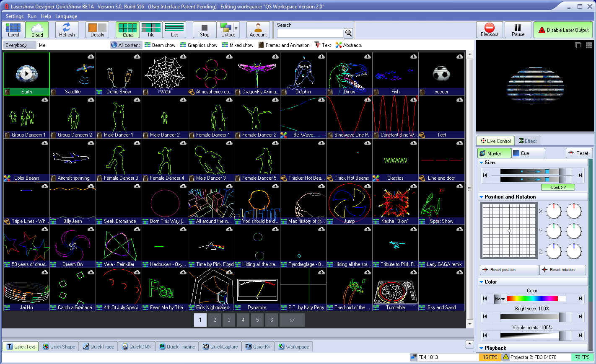The width and height of the screenshot is (596, 364).
Task: Collapse the Position and Rotation section
Action: (x=481, y=197)
